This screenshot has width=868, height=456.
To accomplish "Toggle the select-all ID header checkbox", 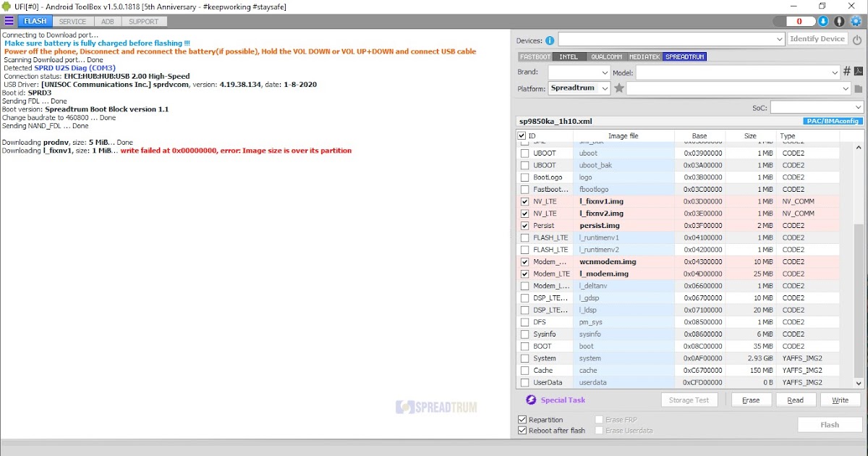I will (522, 136).
